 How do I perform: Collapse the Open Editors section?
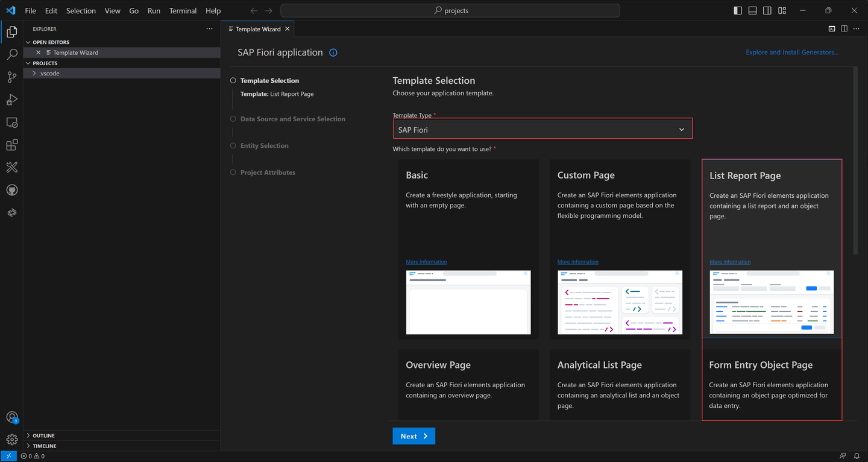click(x=122, y=42)
